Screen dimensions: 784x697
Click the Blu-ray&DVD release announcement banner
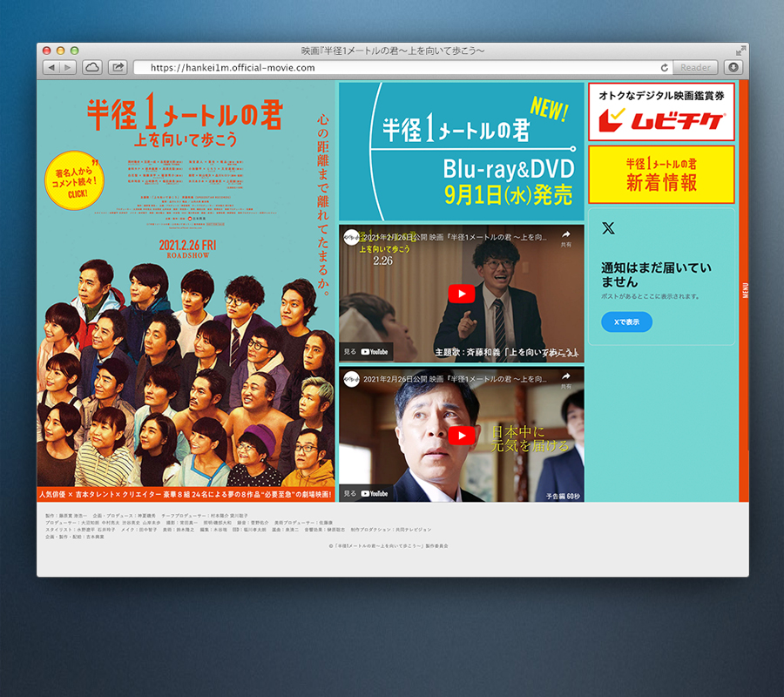tap(461, 152)
